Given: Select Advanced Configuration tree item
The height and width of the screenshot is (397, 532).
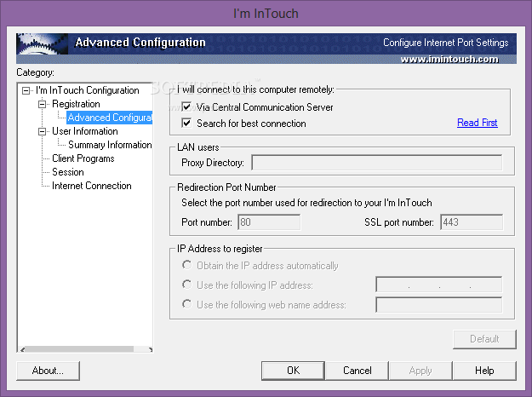Looking at the screenshot, I should (x=110, y=118).
